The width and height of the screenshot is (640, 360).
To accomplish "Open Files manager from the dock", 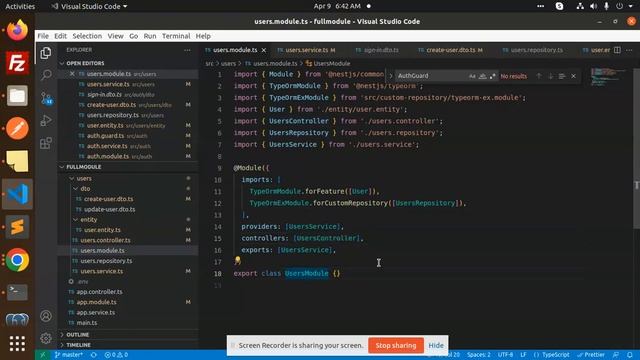I will 17,96.
